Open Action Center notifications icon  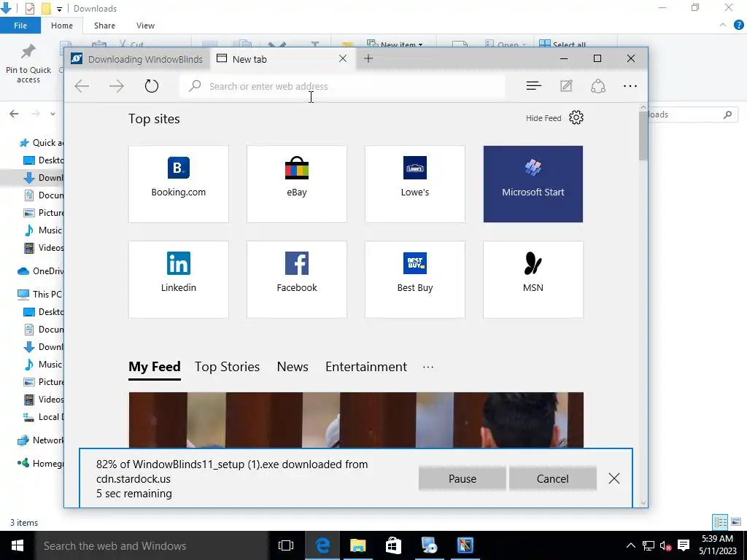coord(684,545)
